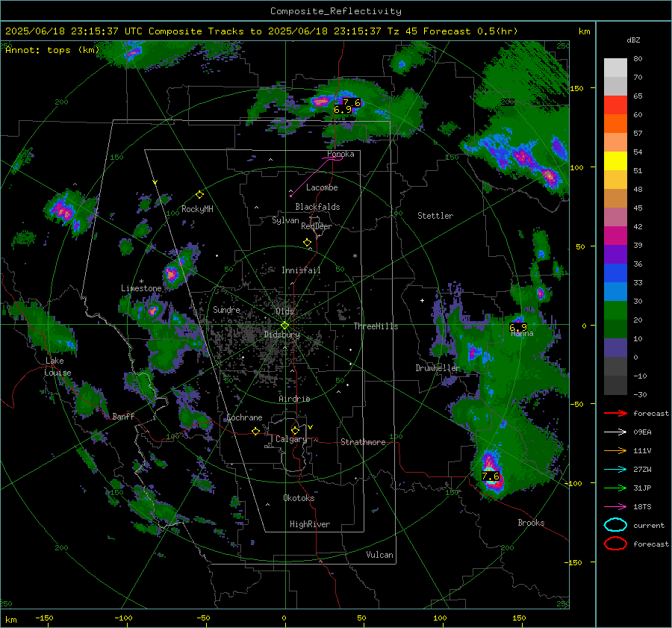Select the orange 111V arrow legend entry

[x=615, y=450]
